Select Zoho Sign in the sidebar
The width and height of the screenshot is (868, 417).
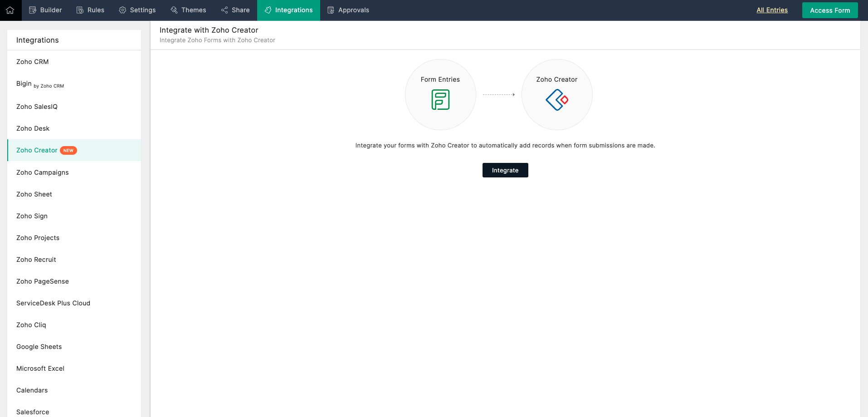[74, 216]
